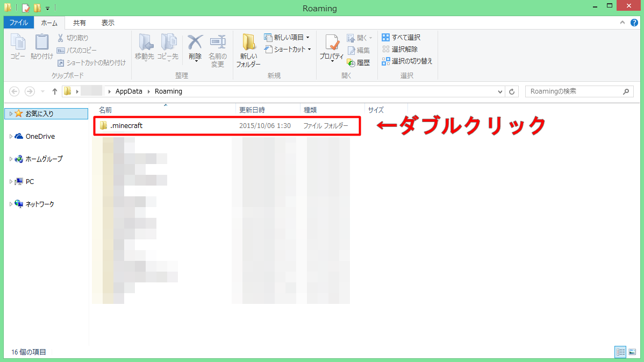Sort by the Size (サイズ) column header
This screenshot has width=644, height=362.
pyautogui.click(x=386, y=110)
